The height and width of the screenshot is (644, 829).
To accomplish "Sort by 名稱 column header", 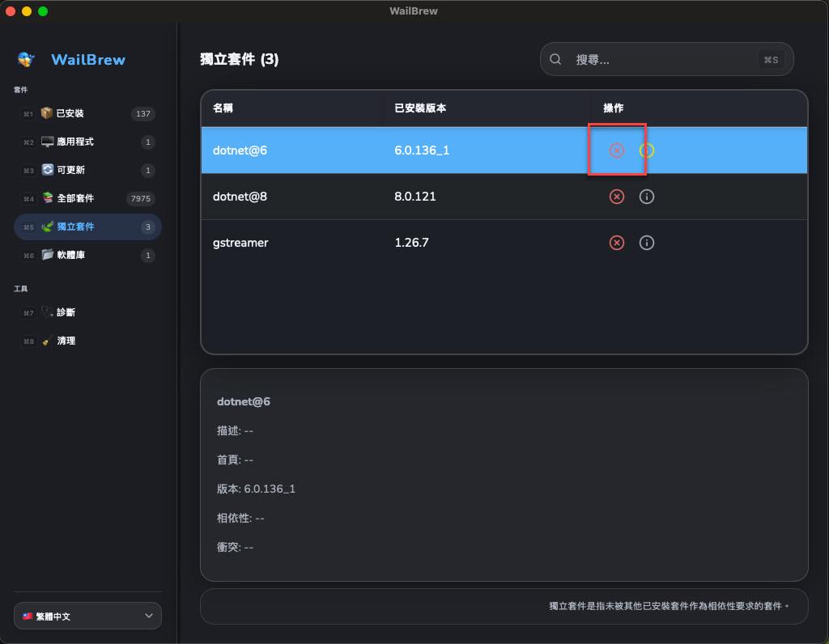I will click(223, 108).
